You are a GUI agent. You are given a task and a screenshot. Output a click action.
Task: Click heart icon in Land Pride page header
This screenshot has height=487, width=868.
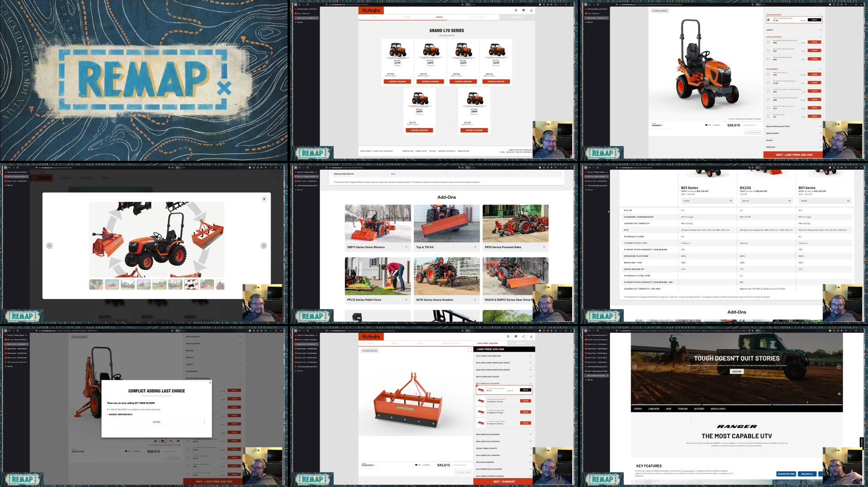coord(516,337)
